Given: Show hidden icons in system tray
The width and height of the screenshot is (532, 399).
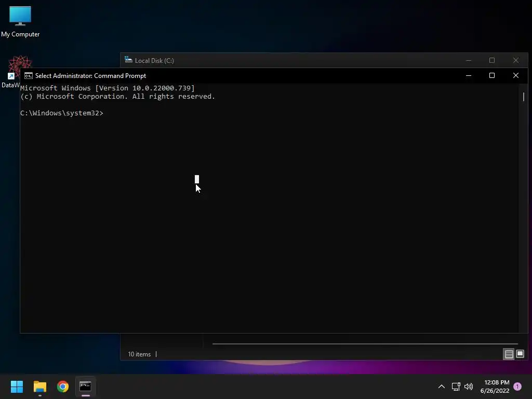Looking at the screenshot, I should 442,387.
